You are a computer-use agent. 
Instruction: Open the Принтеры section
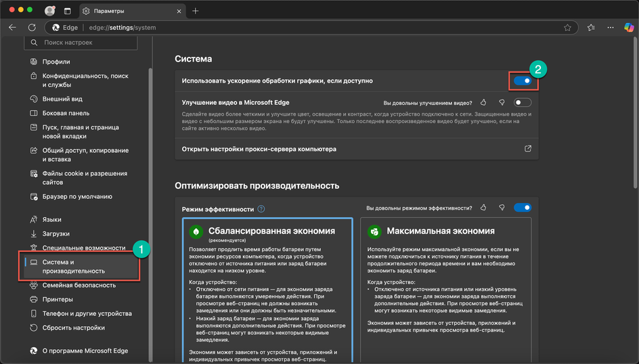[58, 299]
